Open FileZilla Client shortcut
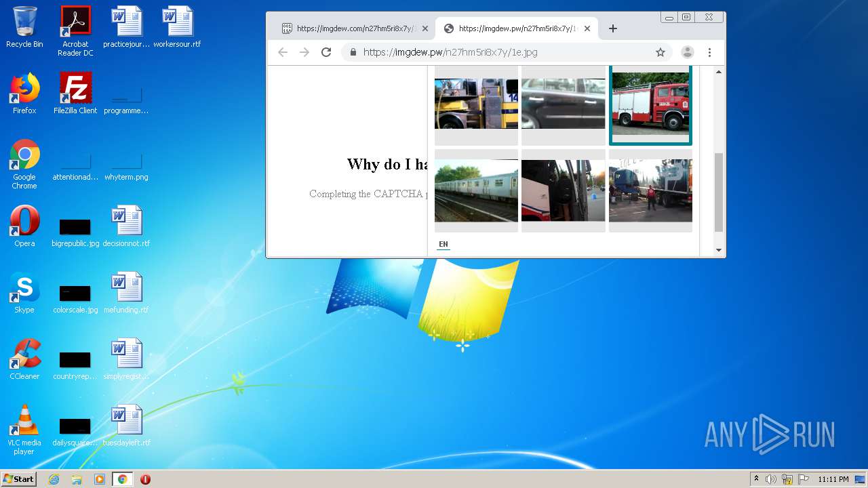 75,94
